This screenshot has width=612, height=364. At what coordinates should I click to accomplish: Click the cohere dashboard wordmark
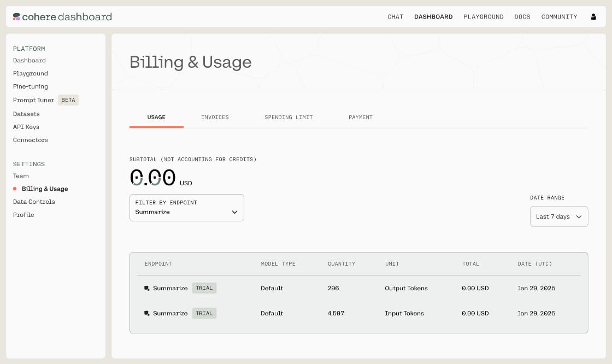(67, 17)
